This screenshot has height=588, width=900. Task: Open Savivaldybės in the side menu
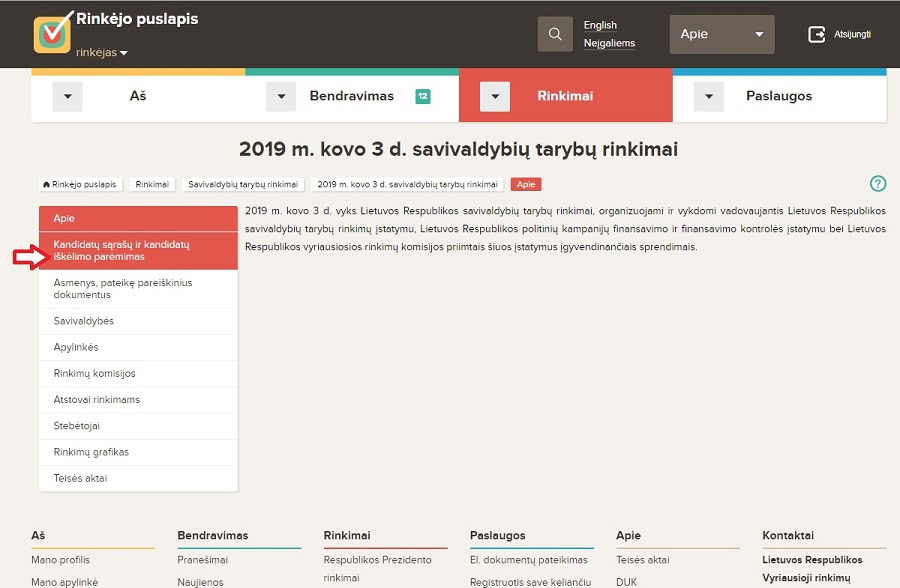pyautogui.click(x=138, y=321)
